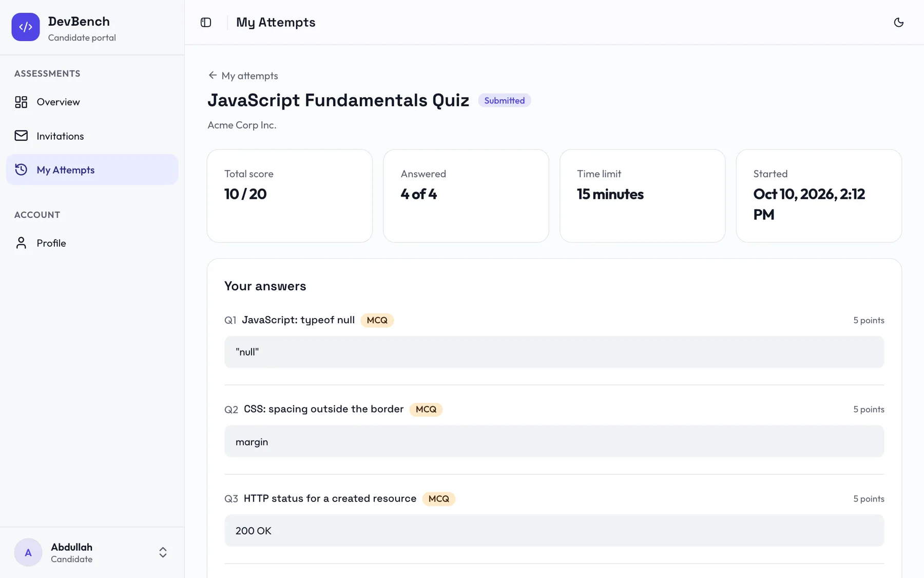Screen dimensions: 924x578
Task: Click the Invitations envelope icon
Action: pyautogui.click(x=21, y=136)
